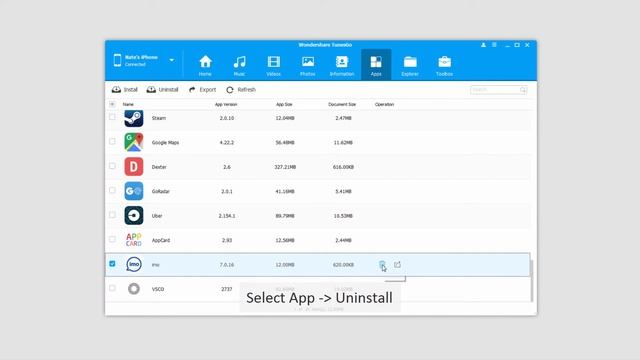Image resolution: width=640 pixels, height=360 pixels.
Task: Click the Uber app icon
Action: coord(134,216)
